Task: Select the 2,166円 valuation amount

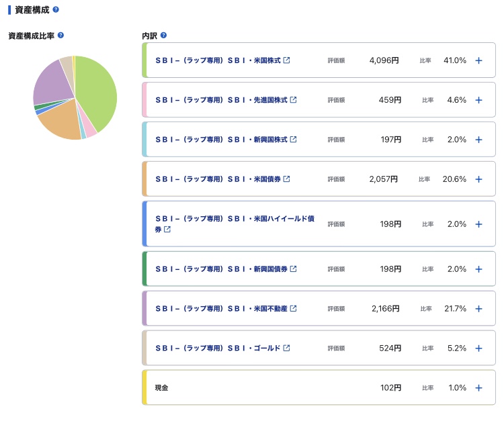Action: coord(386,308)
